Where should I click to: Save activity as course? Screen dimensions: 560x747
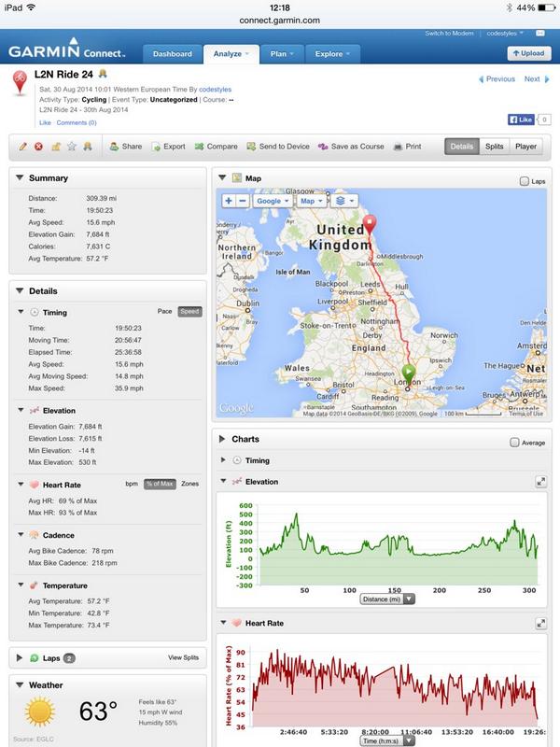(x=351, y=147)
